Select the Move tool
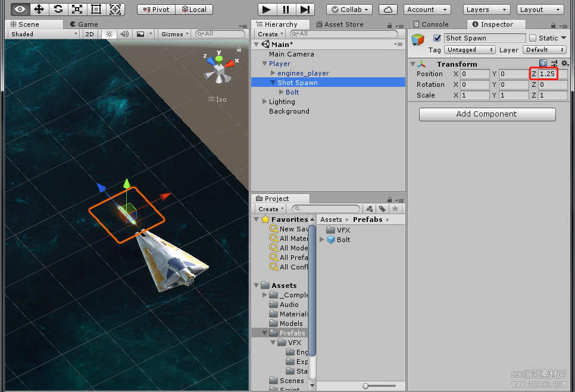 39,9
